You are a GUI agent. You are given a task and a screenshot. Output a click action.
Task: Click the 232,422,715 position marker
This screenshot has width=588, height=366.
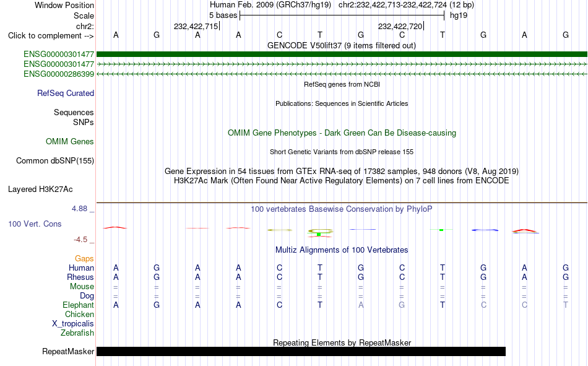(196, 26)
